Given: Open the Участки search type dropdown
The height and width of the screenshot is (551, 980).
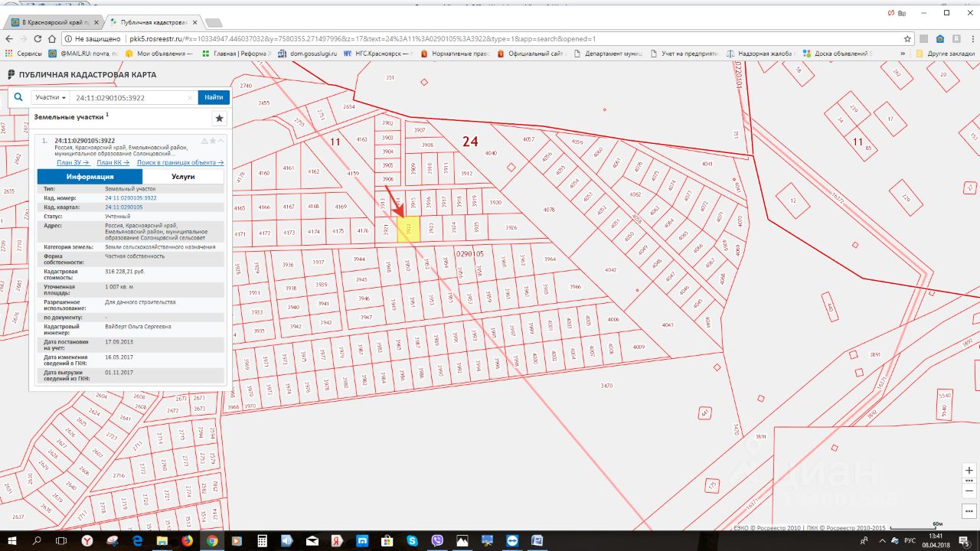Looking at the screenshot, I should (x=51, y=97).
